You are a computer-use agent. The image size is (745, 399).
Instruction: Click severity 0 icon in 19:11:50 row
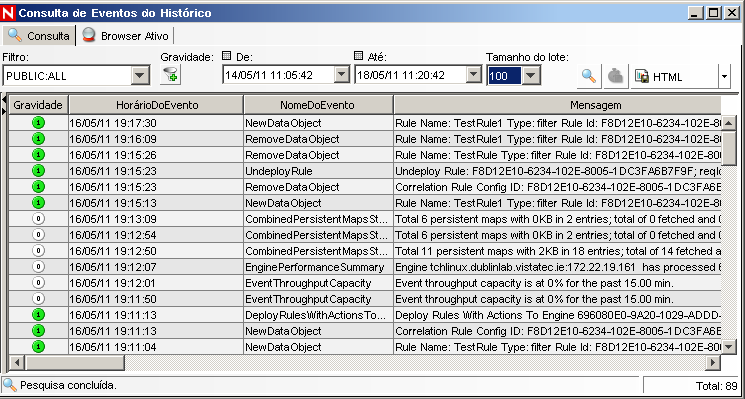coord(38,299)
